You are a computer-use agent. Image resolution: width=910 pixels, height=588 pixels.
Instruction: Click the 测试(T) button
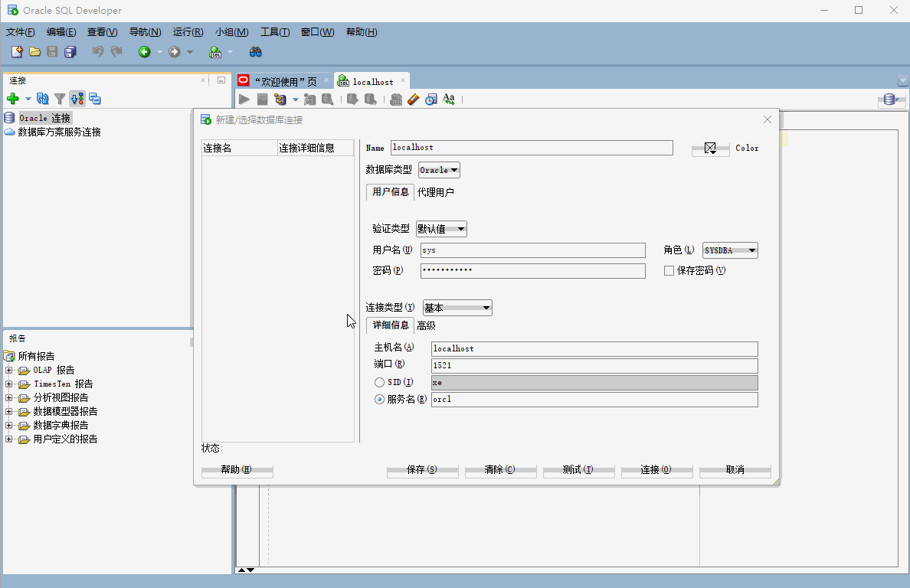(x=578, y=469)
